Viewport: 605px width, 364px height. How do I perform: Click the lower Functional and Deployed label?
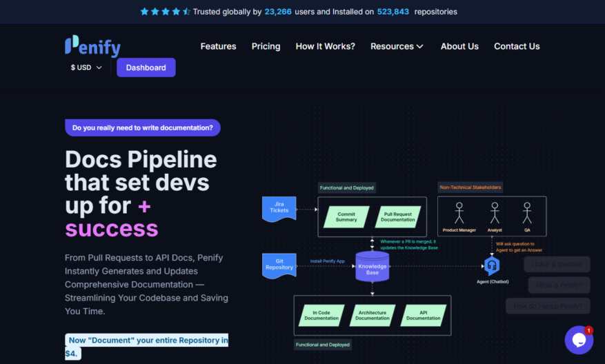pyautogui.click(x=323, y=345)
